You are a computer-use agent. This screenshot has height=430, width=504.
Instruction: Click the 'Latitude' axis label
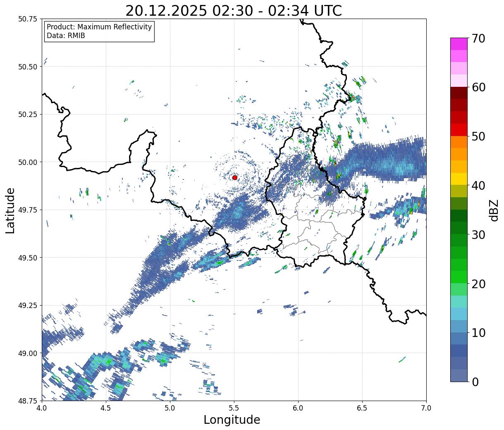coord(10,210)
